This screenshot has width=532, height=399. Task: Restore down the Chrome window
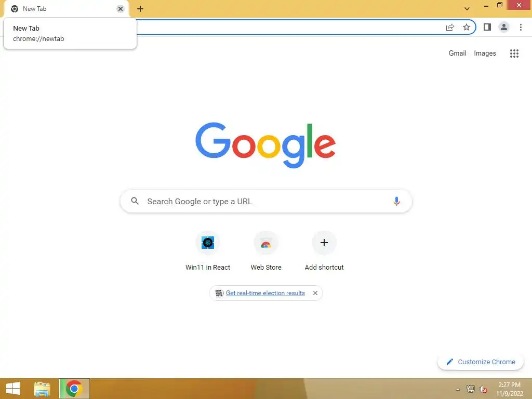(499, 5)
